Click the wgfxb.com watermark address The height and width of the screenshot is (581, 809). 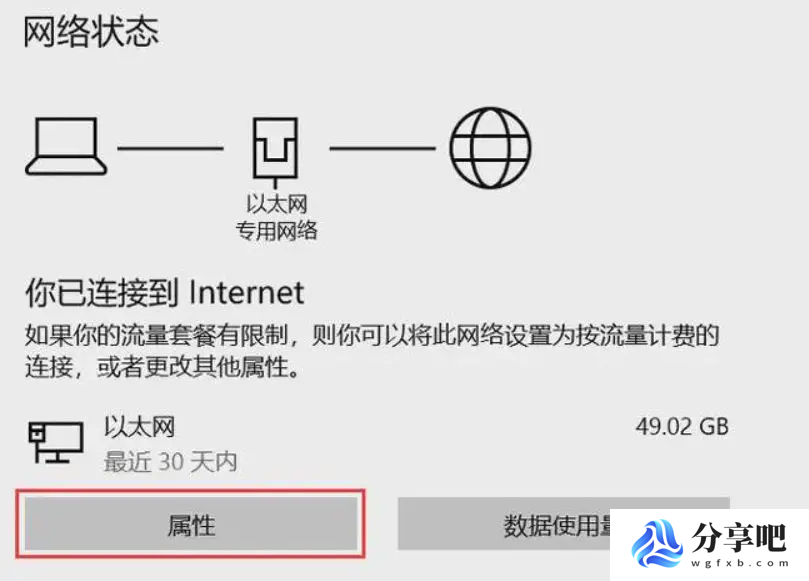point(740,563)
